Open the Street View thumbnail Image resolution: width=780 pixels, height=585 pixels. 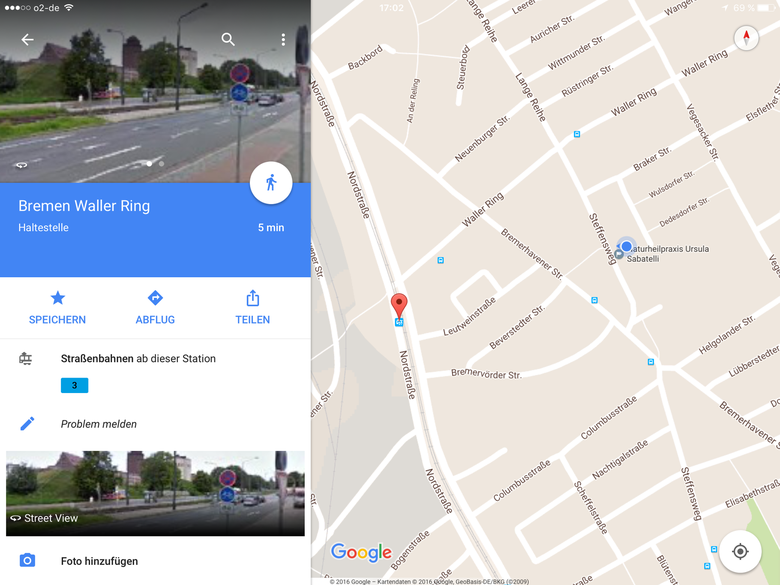pos(155,493)
